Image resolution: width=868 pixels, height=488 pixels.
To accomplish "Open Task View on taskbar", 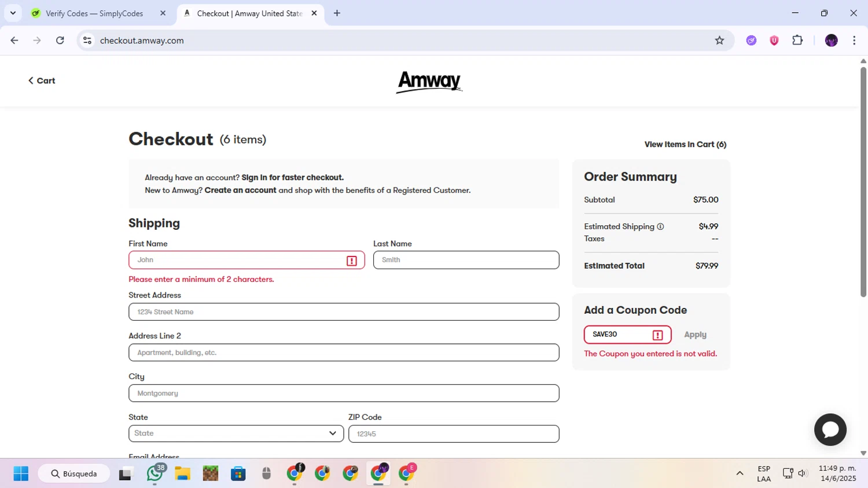I will pos(125,474).
